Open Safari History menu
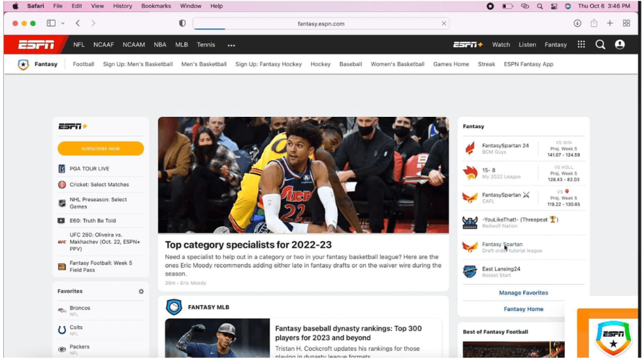This screenshot has height=362, width=644. pos(123,6)
